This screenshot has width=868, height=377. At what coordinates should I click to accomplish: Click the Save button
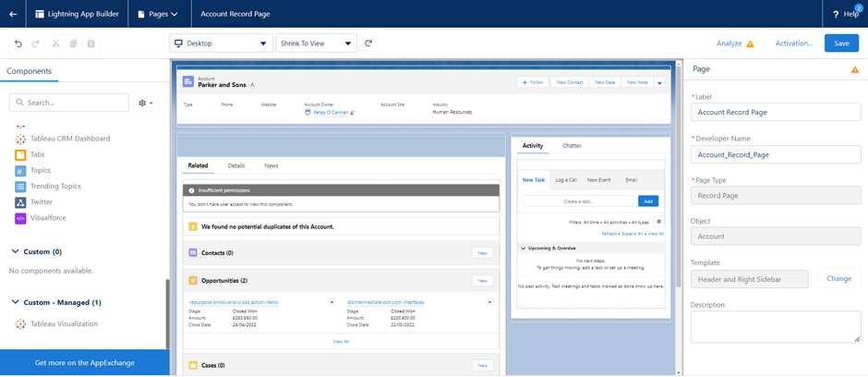841,43
